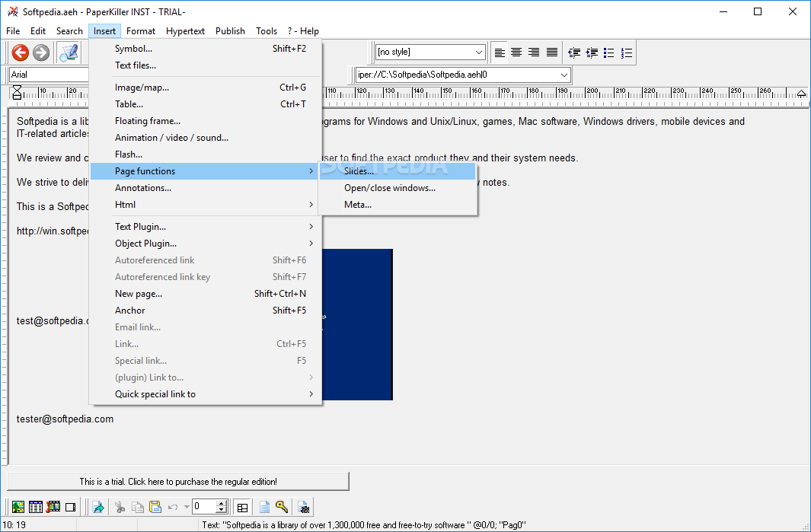811x532 pixels.
Task: Select Image/map... menu item
Action: click(206, 88)
